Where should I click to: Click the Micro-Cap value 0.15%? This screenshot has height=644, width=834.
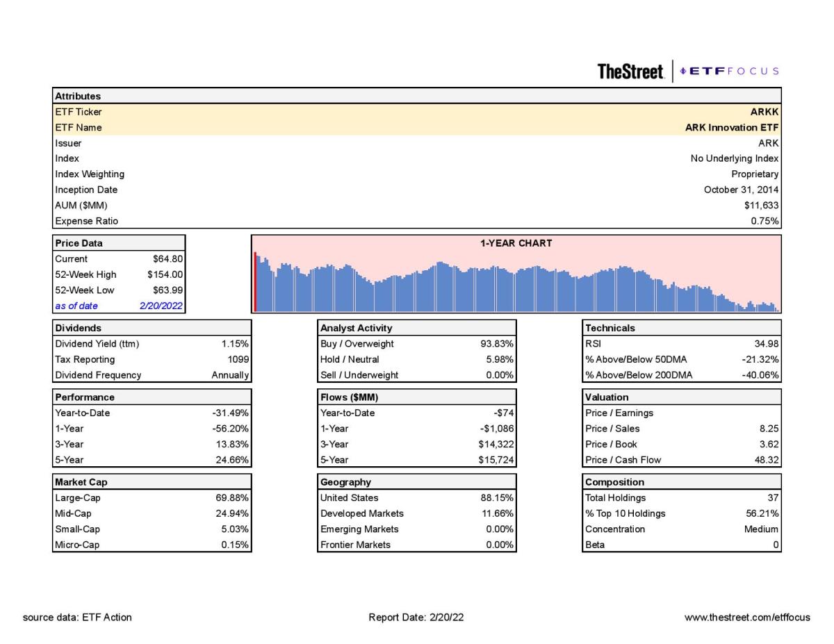[236, 545]
